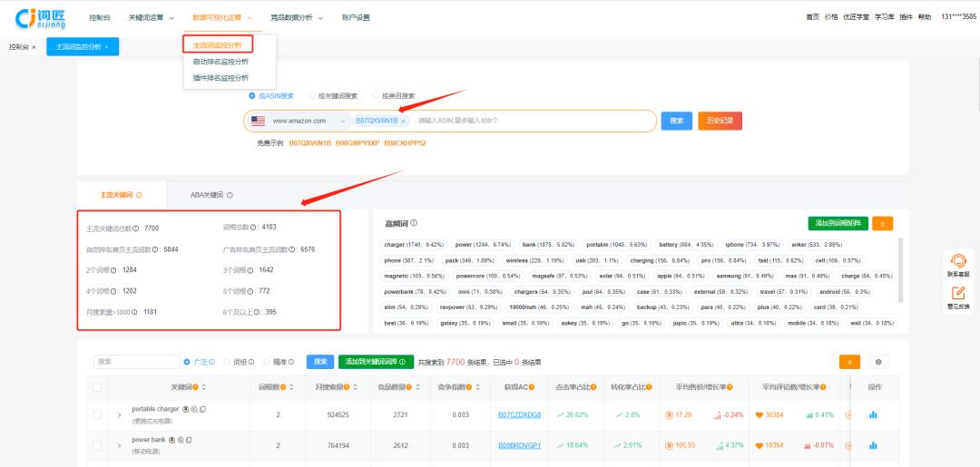Open the 意见反馈 feedback icon
Image resolution: width=980 pixels, height=467 pixels.
958,294
